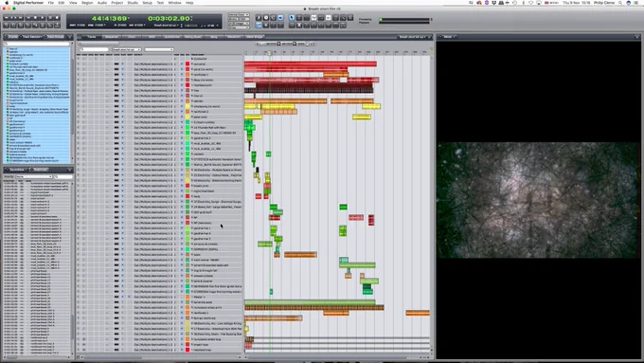
Task: Open the Studio menu
Action: [x=133, y=3]
